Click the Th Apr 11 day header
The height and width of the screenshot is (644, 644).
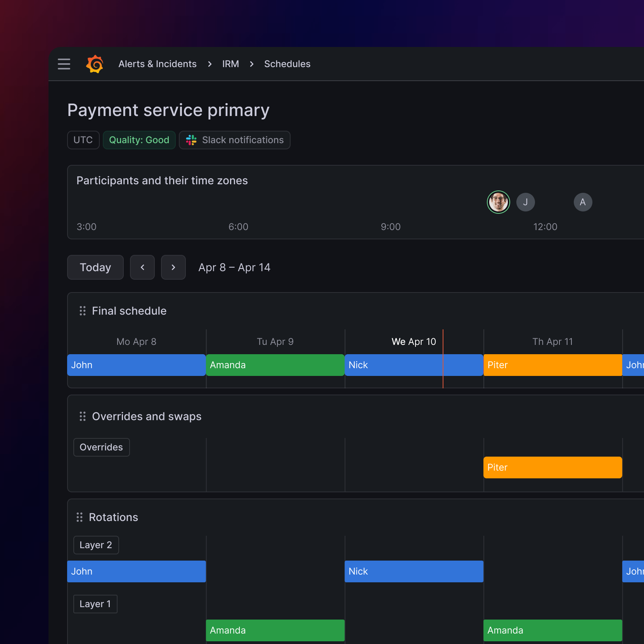tap(553, 342)
